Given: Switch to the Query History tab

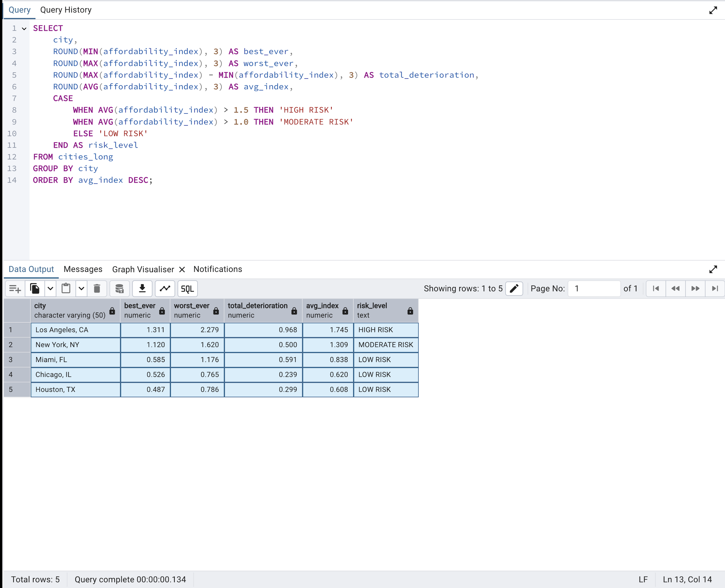Looking at the screenshot, I should click(66, 10).
